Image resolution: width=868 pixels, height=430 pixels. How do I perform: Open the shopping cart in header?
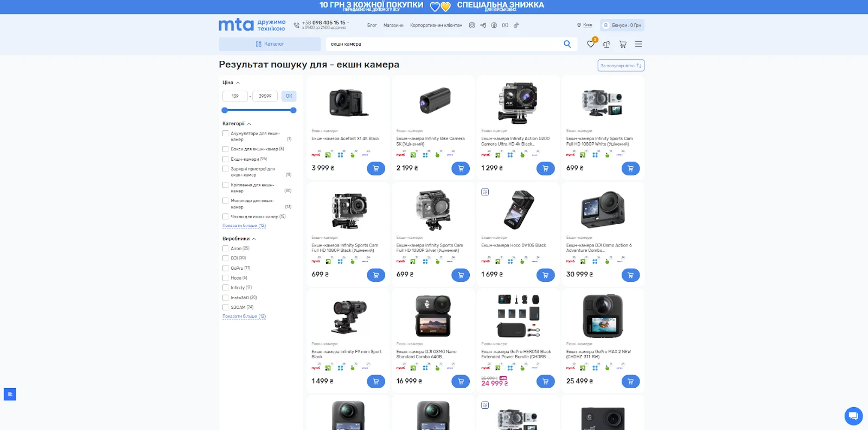pyautogui.click(x=623, y=45)
